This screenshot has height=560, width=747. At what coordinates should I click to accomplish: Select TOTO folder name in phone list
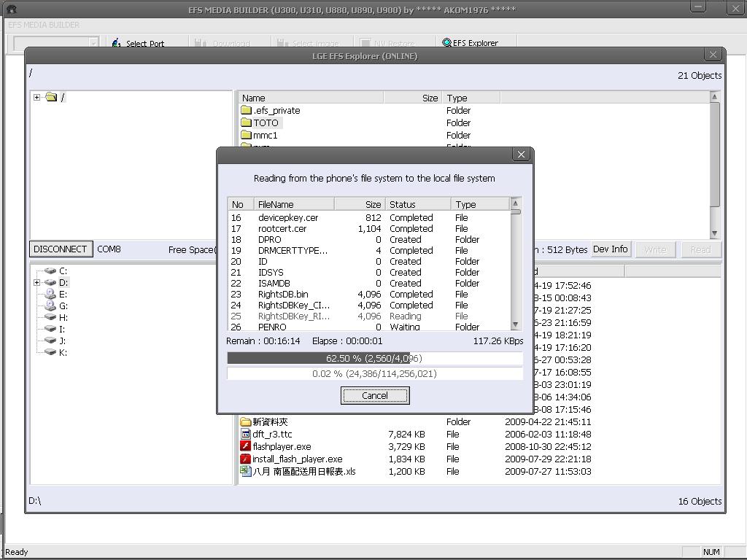266,122
